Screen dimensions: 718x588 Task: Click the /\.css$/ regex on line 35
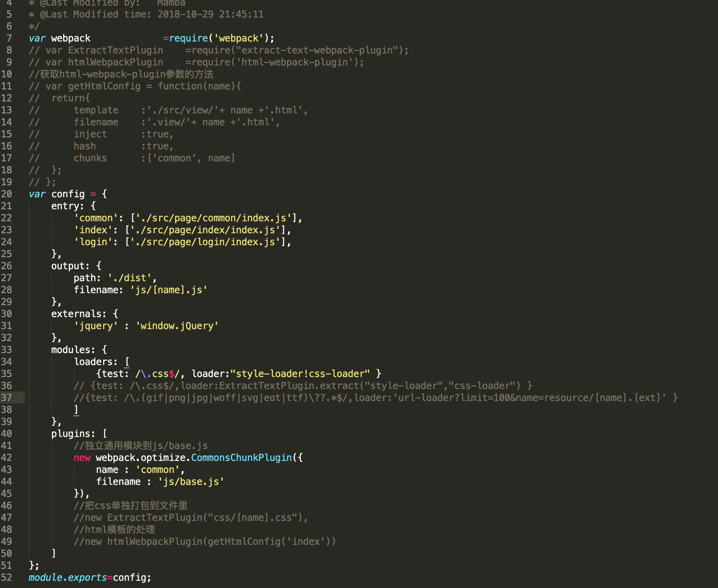point(158,374)
